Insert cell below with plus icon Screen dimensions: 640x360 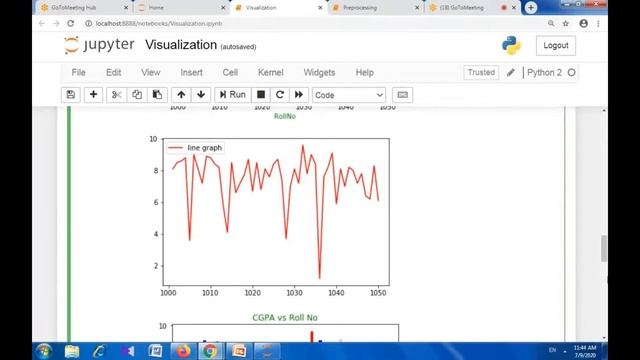coord(93,95)
